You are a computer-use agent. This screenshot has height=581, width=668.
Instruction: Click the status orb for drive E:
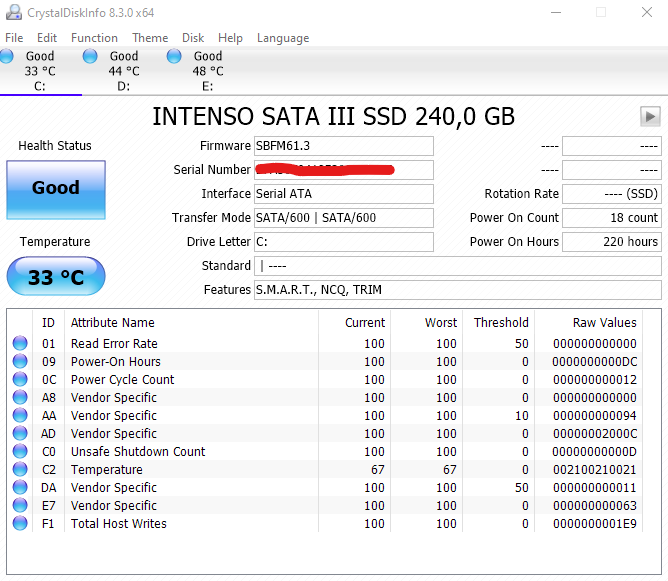click(174, 56)
